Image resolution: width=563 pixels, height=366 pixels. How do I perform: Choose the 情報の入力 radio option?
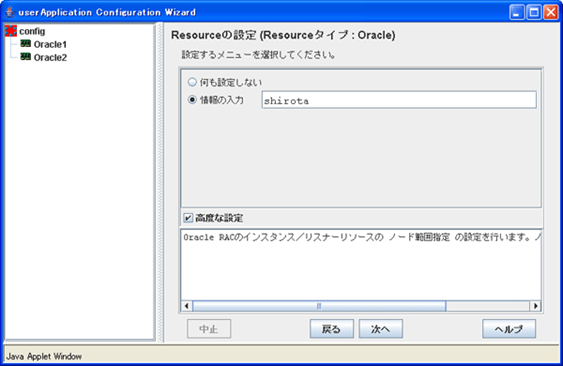point(192,99)
